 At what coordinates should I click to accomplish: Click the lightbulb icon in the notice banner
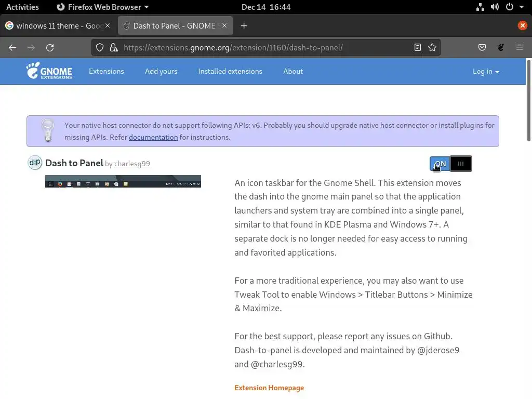pyautogui.click(x=47, y=130)
